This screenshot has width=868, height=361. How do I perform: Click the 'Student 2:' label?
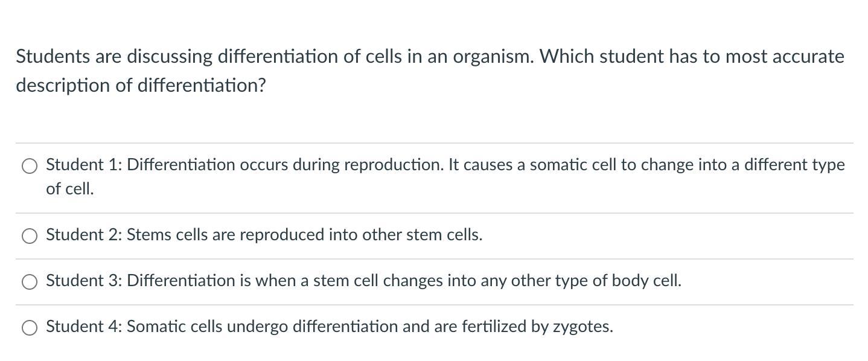(84, 235)
